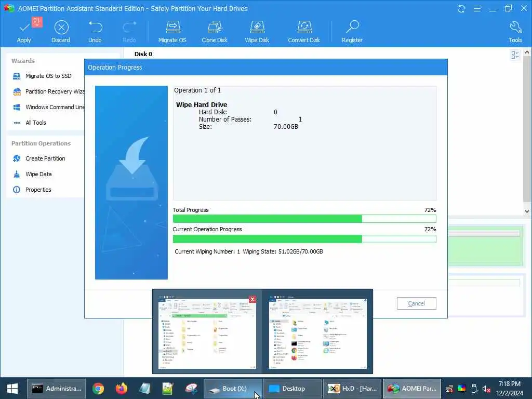Select the right Explorer window thumbnail
The height and width of the screenshot is (399, 532).
click(x=317, y=332)
